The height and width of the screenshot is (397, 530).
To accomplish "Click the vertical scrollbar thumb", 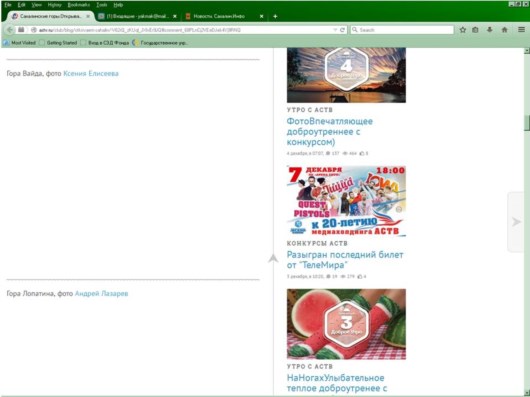I will point(526,123).
